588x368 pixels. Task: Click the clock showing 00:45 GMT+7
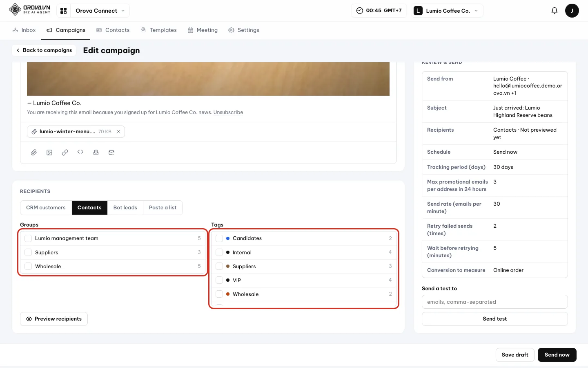click(379, 11)
